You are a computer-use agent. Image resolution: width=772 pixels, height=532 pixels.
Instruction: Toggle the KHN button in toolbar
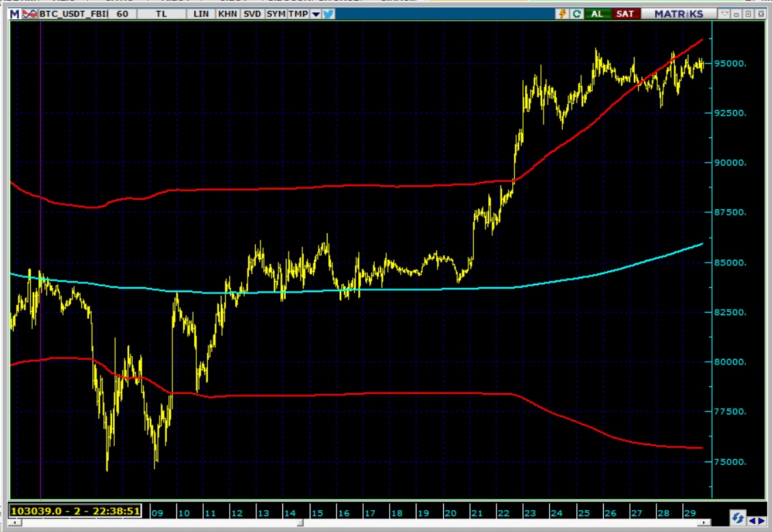[227, 14]
